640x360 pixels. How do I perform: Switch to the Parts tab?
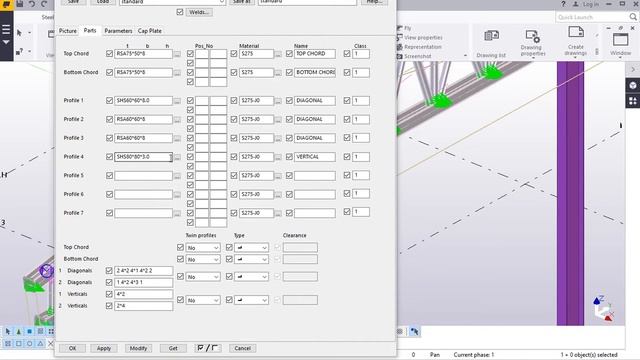click(x=90, y=31)
